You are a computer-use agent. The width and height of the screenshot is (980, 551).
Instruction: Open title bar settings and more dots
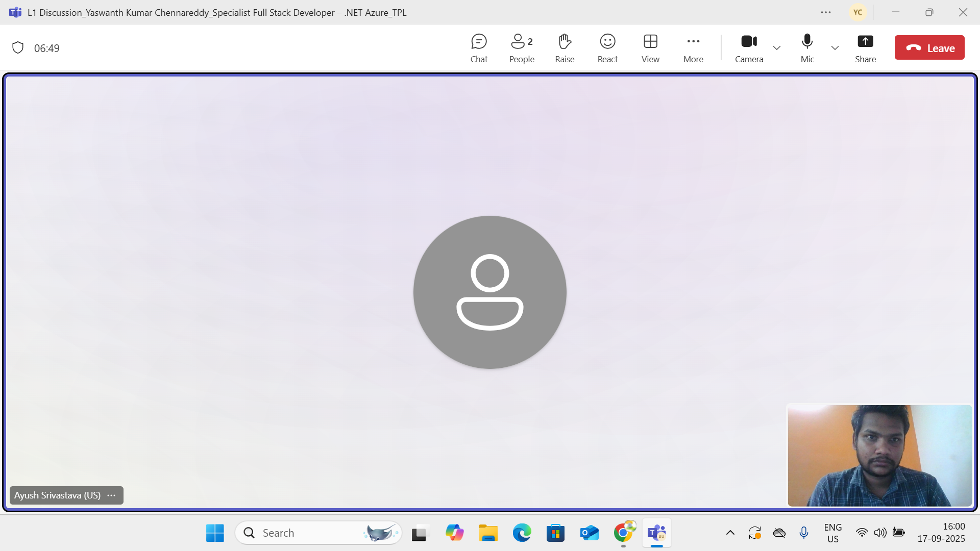[826, 12]
